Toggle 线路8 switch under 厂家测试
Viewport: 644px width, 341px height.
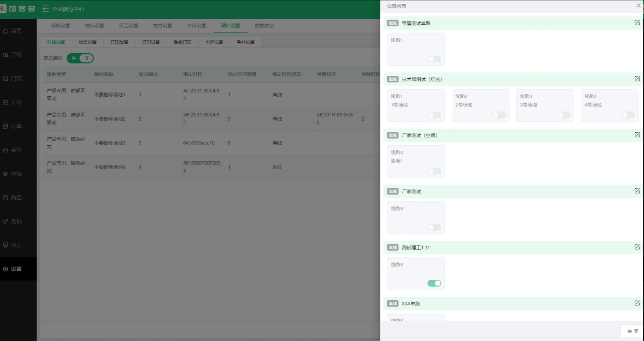tap(434, 227)
